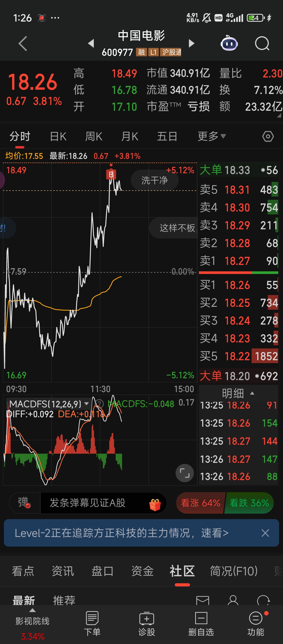Open the messages envelope icon
This screenshot has width=283, height=644.
coord(203,601)
